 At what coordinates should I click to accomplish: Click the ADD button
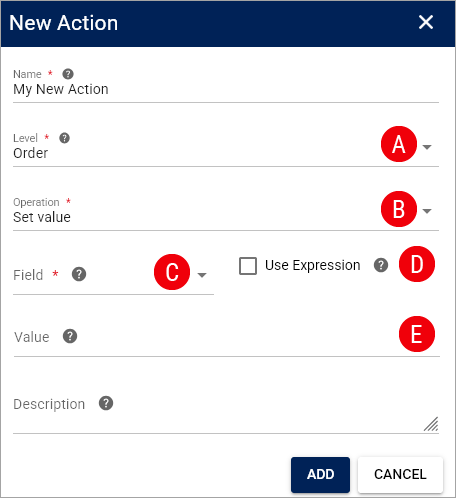click(320, 475)
